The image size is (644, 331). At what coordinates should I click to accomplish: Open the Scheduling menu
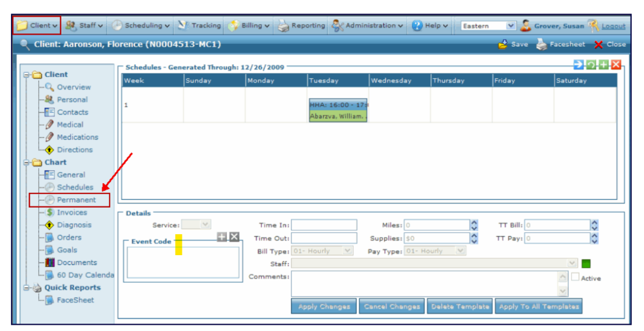(x=141, y=26)
